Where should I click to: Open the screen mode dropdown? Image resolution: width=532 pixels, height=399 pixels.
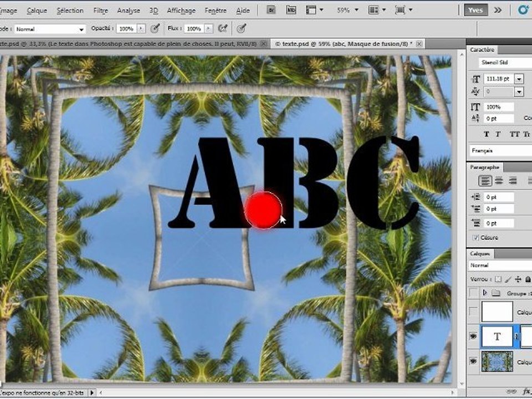coord(404,10)
